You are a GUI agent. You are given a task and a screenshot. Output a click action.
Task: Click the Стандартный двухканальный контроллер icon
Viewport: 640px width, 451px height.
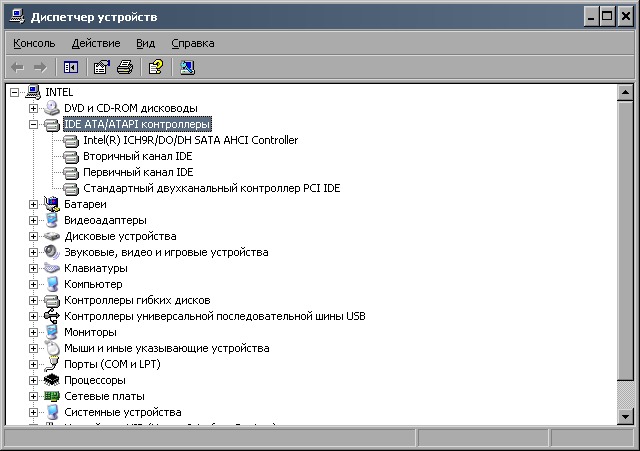click(x=71, y=188)
